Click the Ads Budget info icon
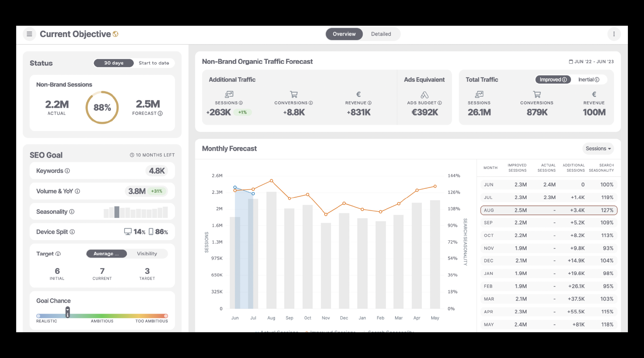Screen dimensions: 644x358 click(x=440, y=103)
